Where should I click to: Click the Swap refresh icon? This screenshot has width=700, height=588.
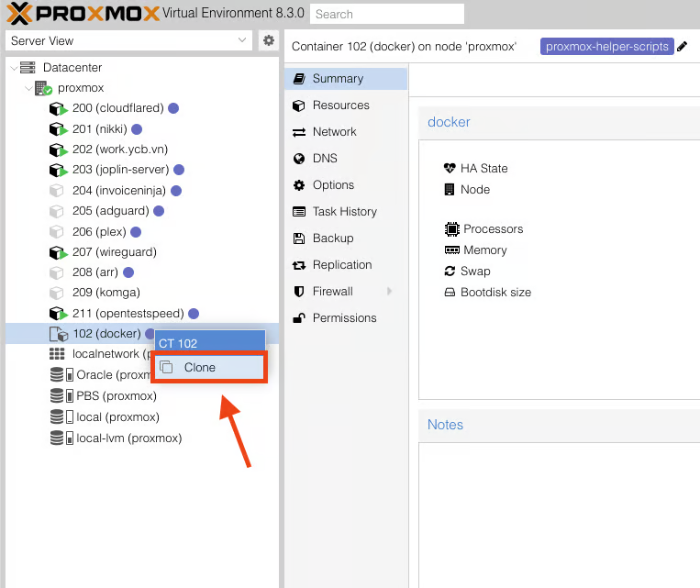click(x=450, y=271)
